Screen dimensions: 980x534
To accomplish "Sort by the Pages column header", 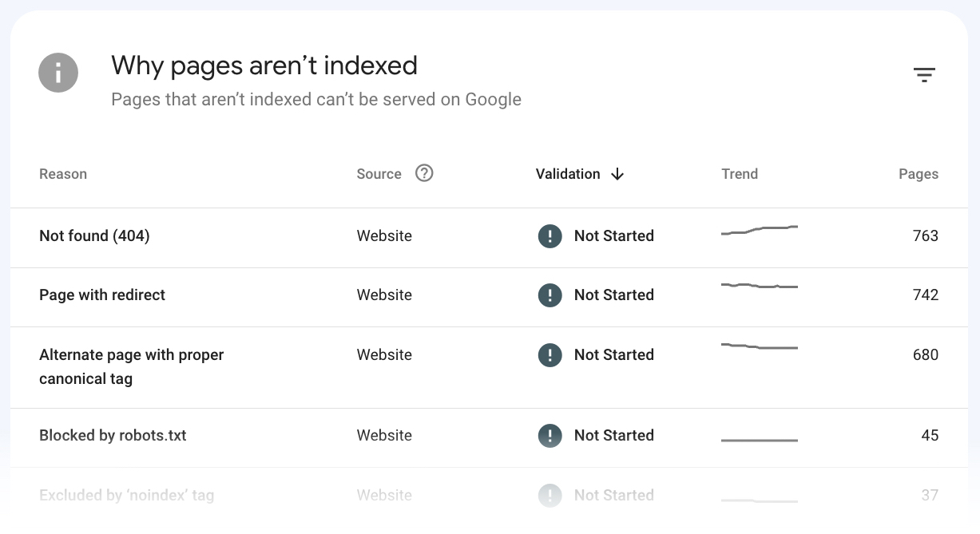I will pos(919,173).
